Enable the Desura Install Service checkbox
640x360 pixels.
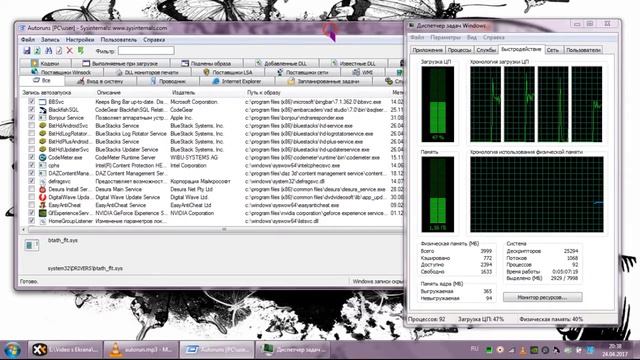[x=31, y=189]
